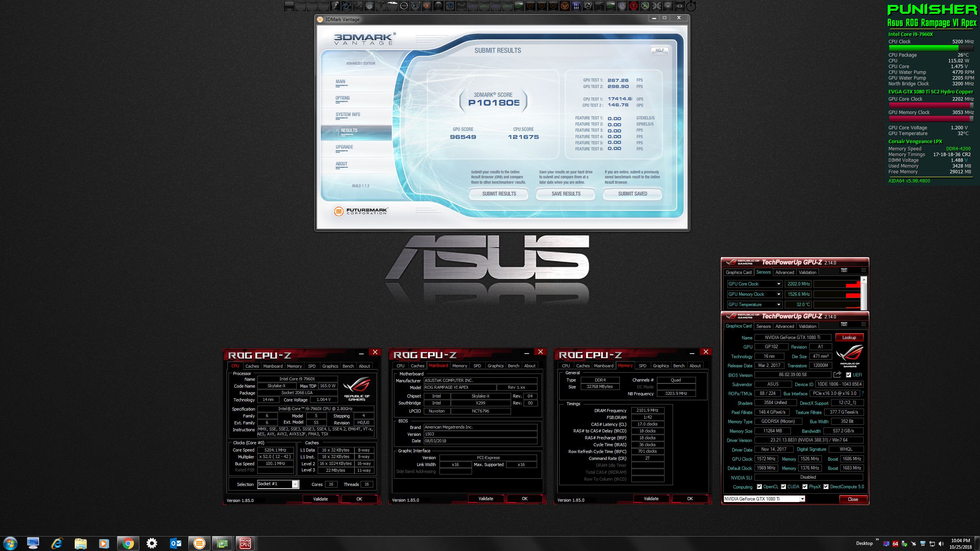This screenshot has height=551, width=980.
Task: Click the 3DMark score P101805 text
Action: pos(494,103)
